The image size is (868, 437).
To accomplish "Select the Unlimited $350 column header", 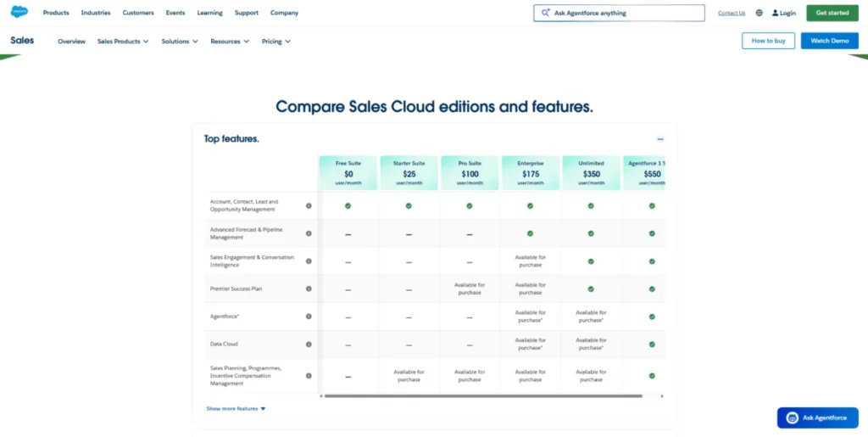I will [591, 173].
